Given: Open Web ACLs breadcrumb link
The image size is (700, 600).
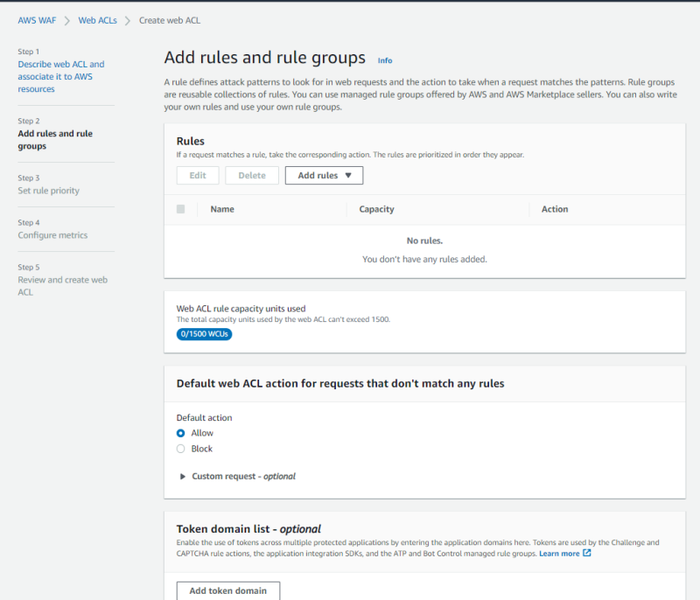Looking at the screenshot, I should (97, 20).
